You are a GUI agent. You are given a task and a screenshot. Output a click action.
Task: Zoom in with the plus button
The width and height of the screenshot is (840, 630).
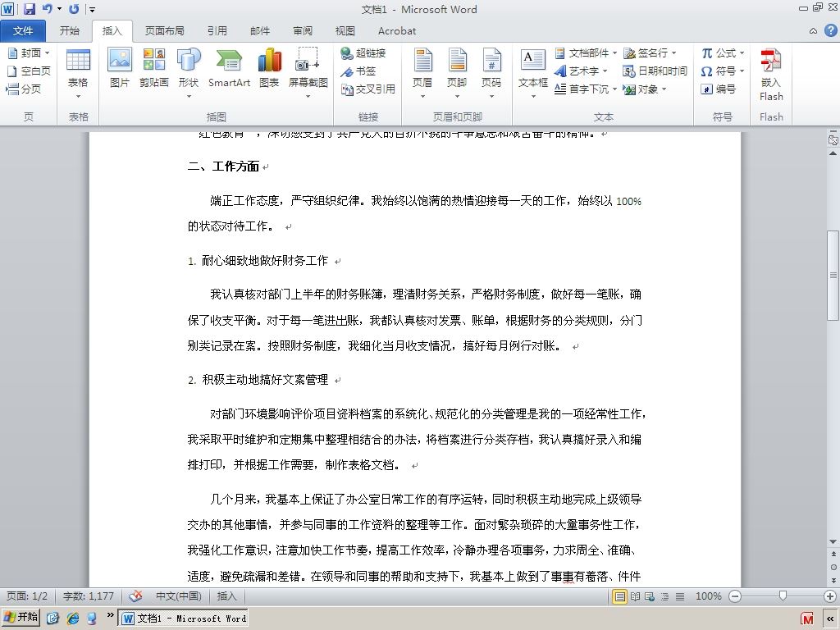point(830,596)
